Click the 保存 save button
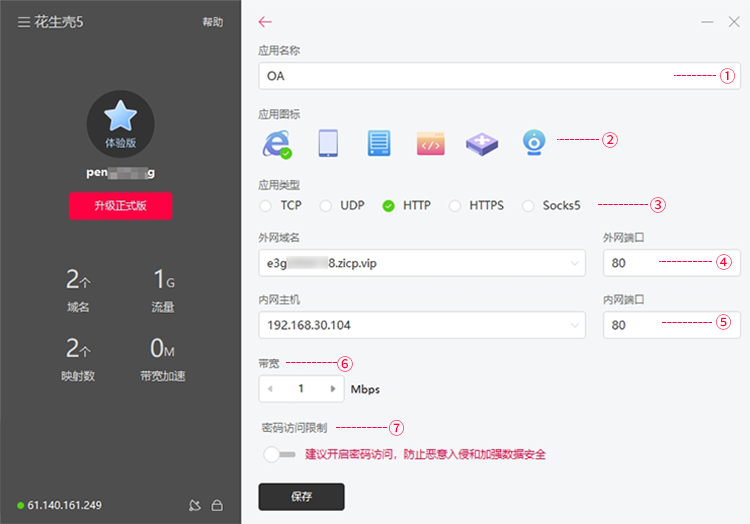 click(301, 497)
